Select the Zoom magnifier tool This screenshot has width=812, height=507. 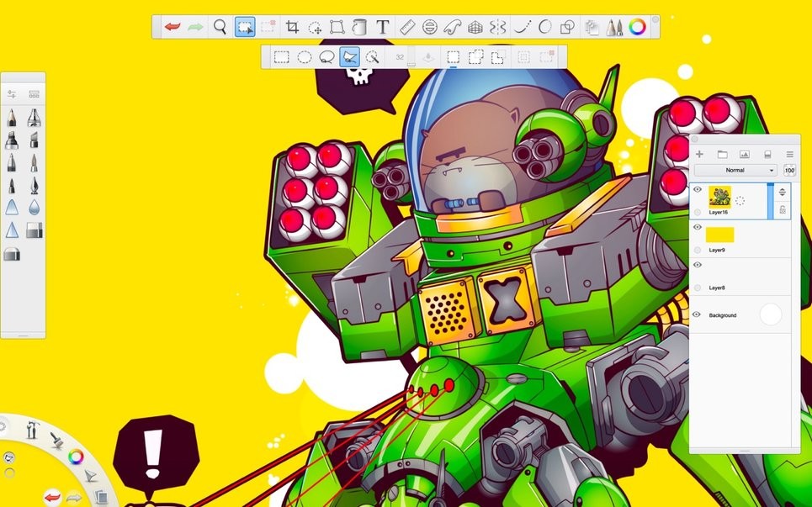(x=218, y=26)
